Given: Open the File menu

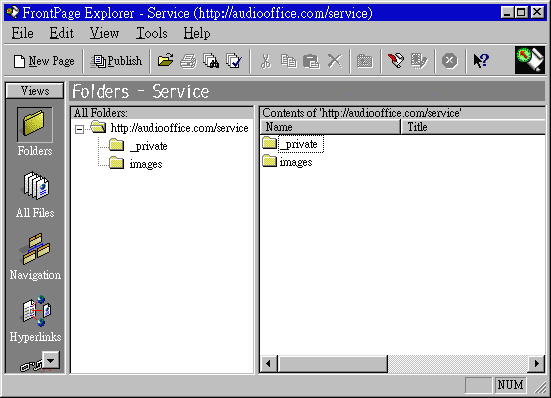Looking at the screenshot, I should coord(22,33).
